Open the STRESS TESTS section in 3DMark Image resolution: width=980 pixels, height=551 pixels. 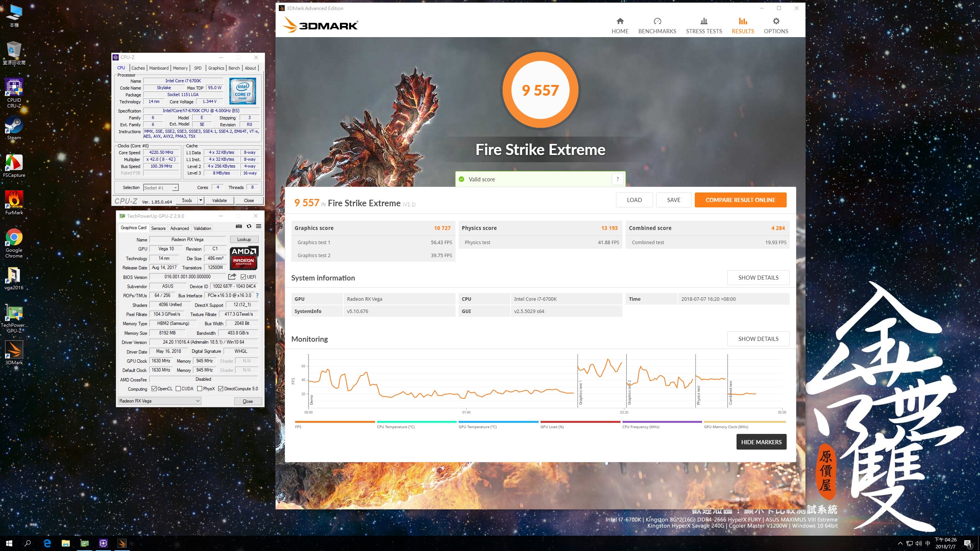(x=704, y=26)
